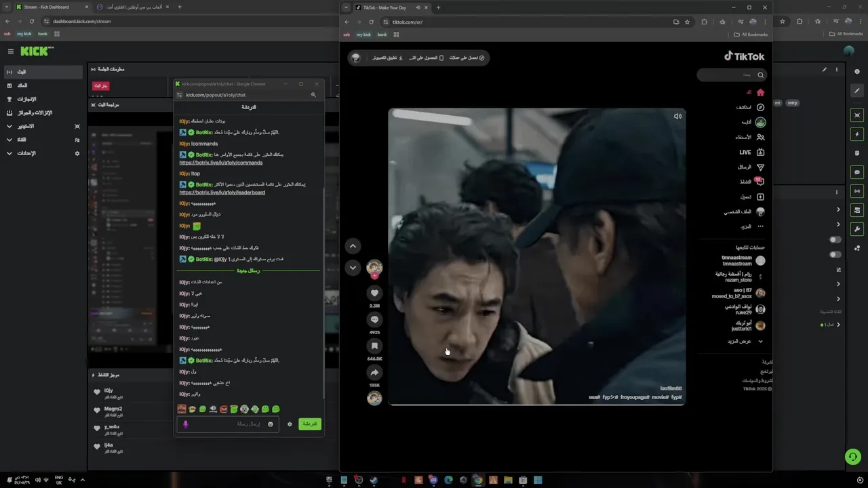Reload the TikTok page
The image size is (868, 488).
pos(372,22)
